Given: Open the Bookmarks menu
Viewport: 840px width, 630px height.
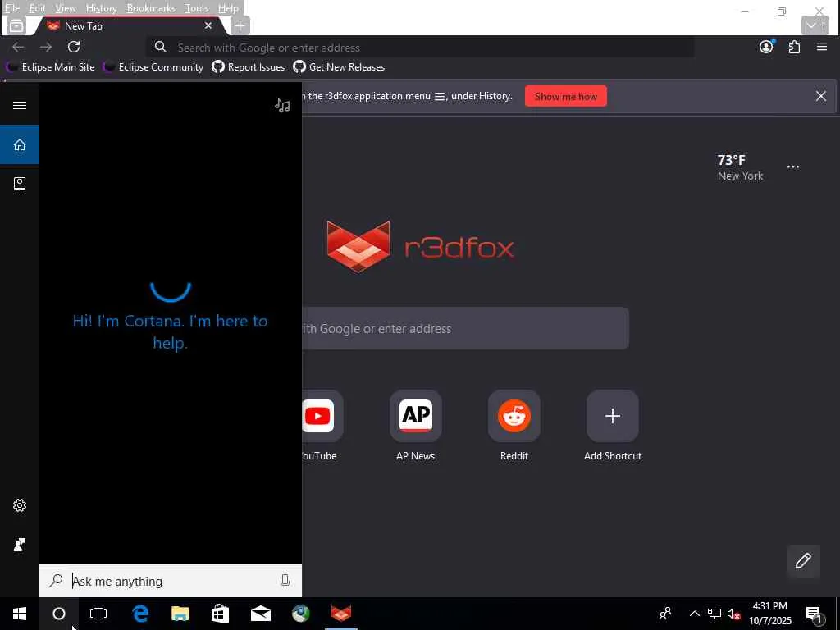Looking at the screenshot, I should point(151,8).
